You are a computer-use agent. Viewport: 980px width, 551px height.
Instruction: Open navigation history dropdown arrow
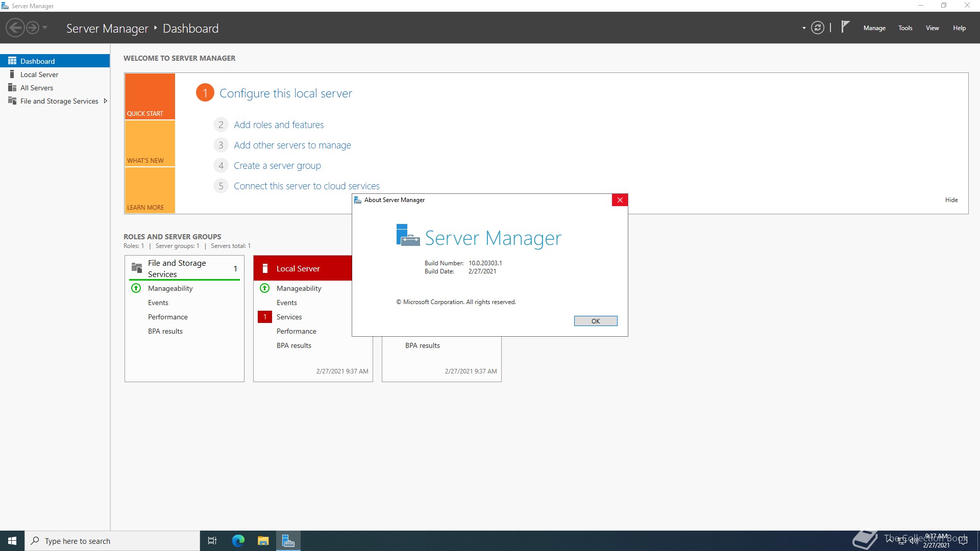pyautogui.click(x=45, y=28)
